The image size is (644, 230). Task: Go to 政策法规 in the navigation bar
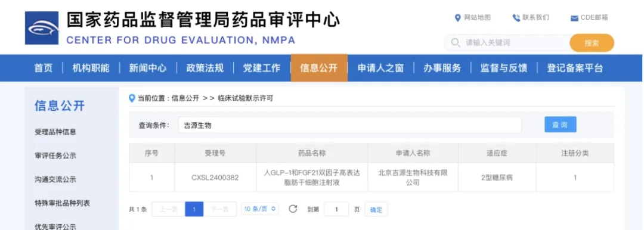(205, 68)
